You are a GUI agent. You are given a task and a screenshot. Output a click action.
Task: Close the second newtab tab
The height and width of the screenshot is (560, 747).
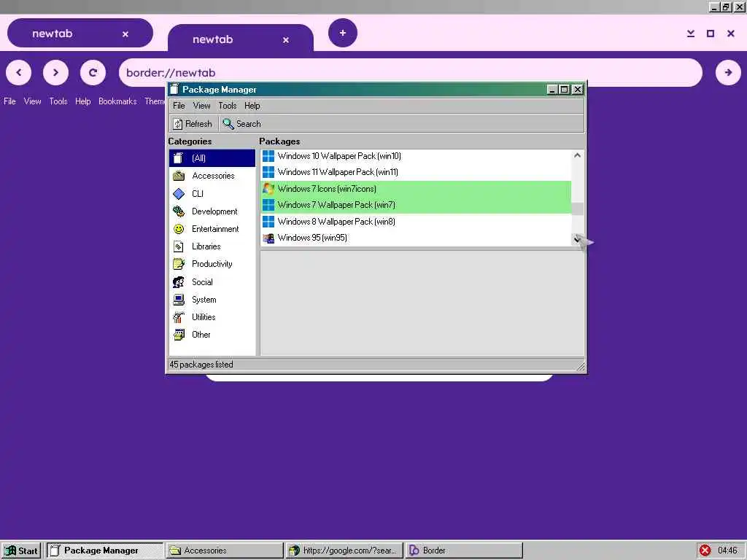[x=286, y=40]
